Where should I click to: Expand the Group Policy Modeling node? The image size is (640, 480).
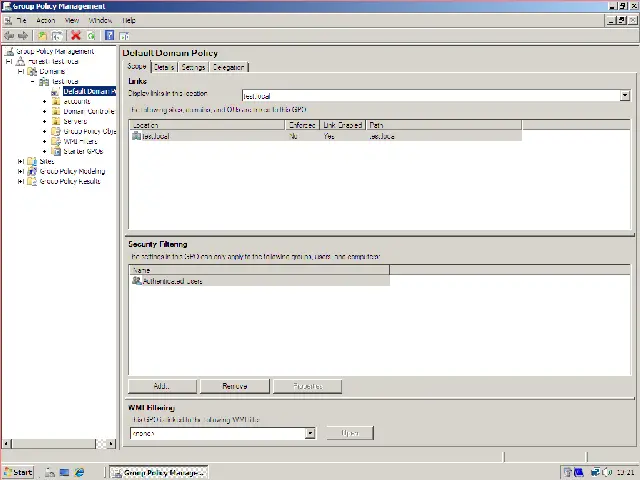(x=21, y=171)
